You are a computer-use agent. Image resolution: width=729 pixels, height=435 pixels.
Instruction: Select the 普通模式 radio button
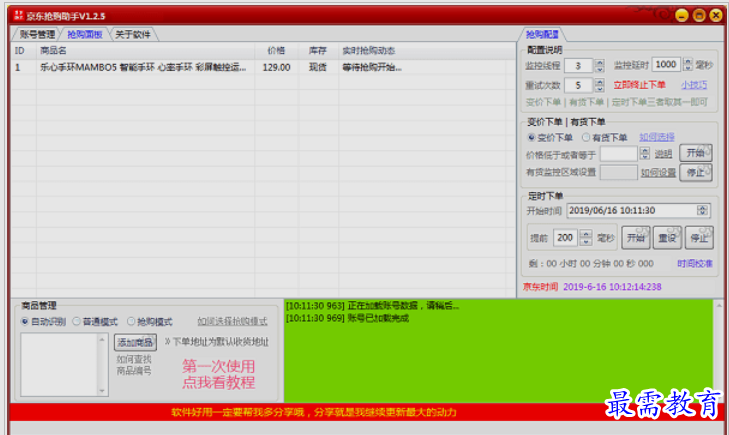point(76,322)
